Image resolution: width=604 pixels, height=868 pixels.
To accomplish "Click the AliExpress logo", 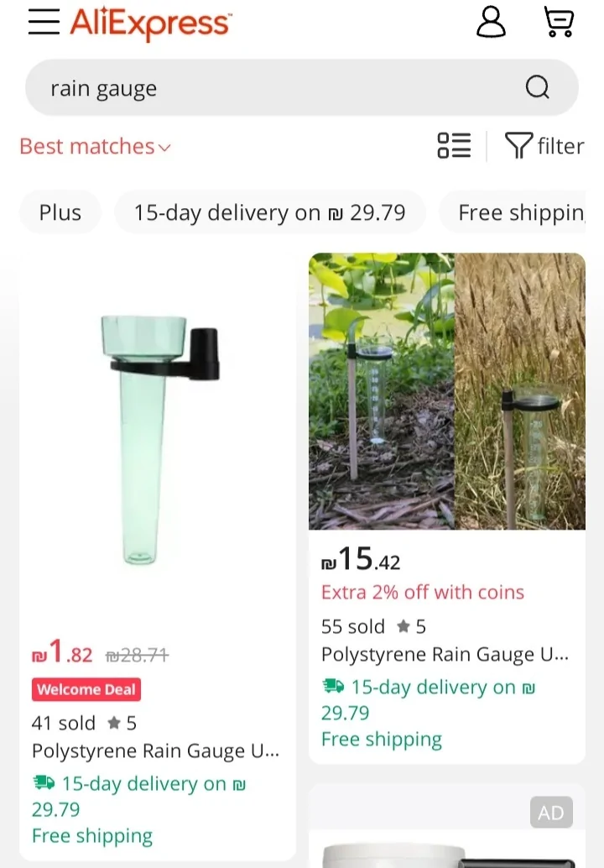I will click(150, 24).
